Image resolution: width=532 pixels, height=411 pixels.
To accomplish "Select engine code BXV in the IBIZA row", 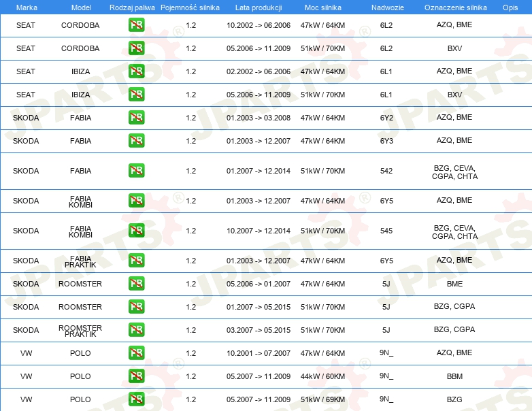I will click(454, 95).
